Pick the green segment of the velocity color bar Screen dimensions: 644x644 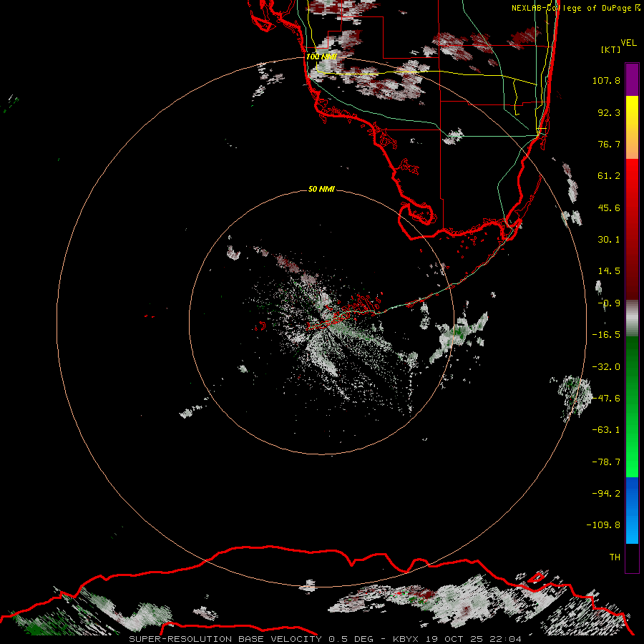click(x=632, y=406)
